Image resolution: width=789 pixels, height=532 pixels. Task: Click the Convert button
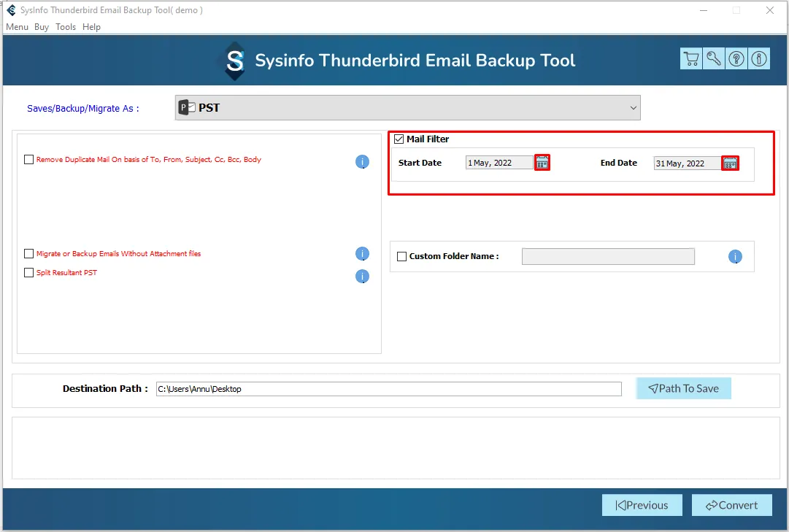click(731, 505)
